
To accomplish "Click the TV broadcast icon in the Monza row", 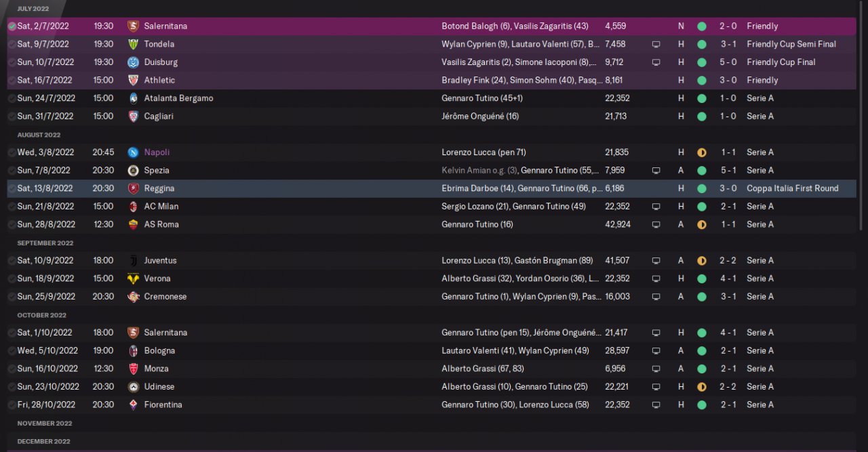I will point(656,369).
